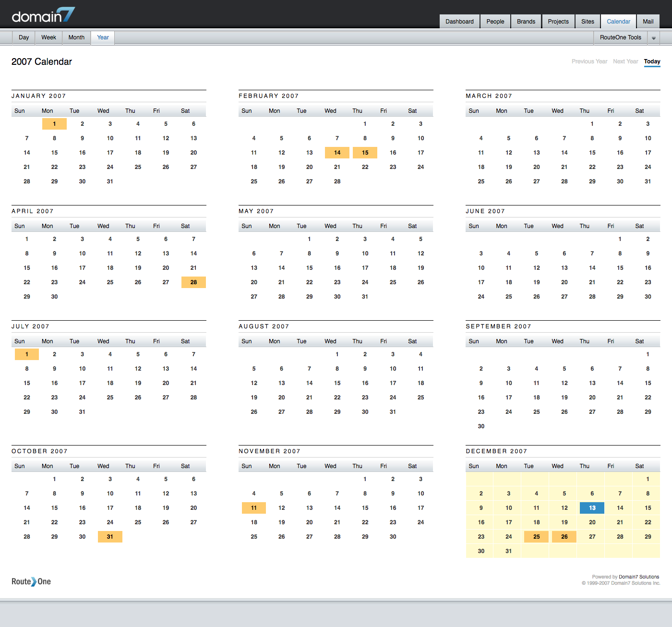Go to the Projects tab

558,22
